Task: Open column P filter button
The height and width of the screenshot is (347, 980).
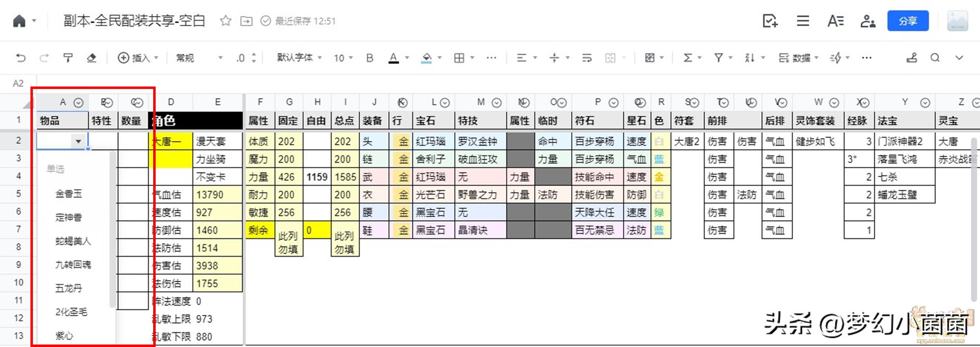Action: click(x=613, y=103)
